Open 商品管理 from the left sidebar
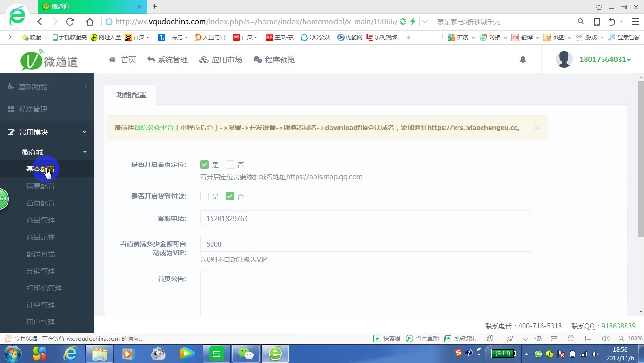Screen dimensions: 644x363 41,220
